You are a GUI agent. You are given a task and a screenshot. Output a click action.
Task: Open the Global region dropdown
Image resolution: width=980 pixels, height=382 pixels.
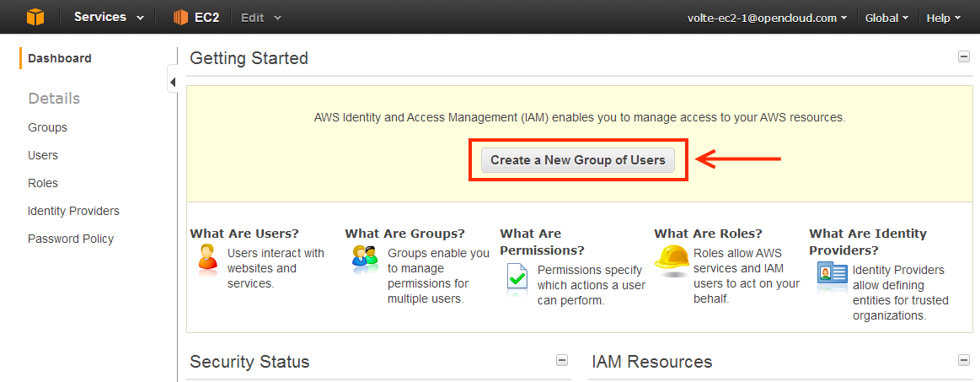886,18
